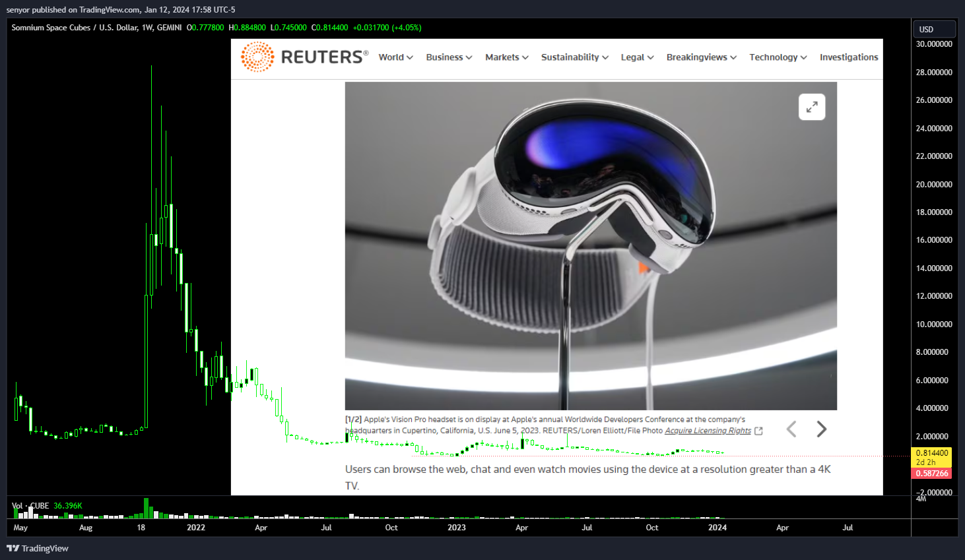Viewport: 965px width, 560px height.
Task: Open the Markets menu dropdown
Action: [507, 57]
